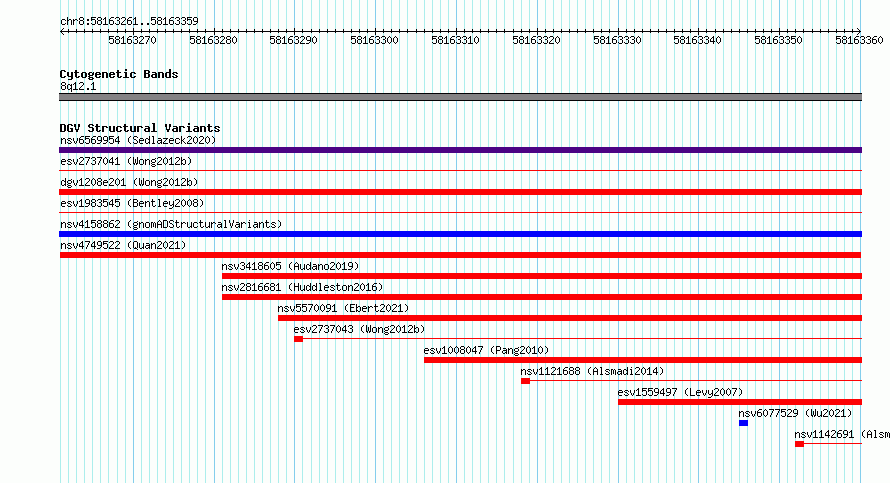
Task: Click the Cytogenetic Bands track heading
Action: pos(119,74)
